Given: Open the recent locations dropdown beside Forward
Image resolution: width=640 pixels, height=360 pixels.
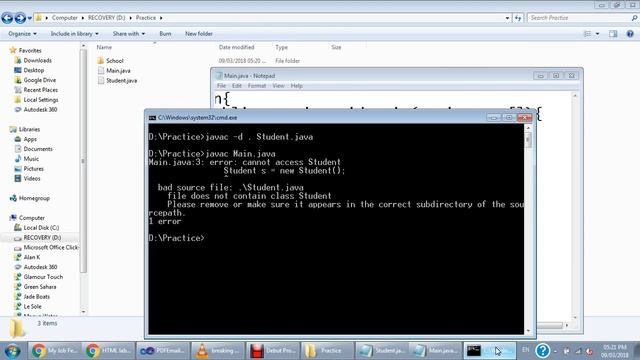Looking at the screenshot, I should pyautogui.click(x=29, y=18).
